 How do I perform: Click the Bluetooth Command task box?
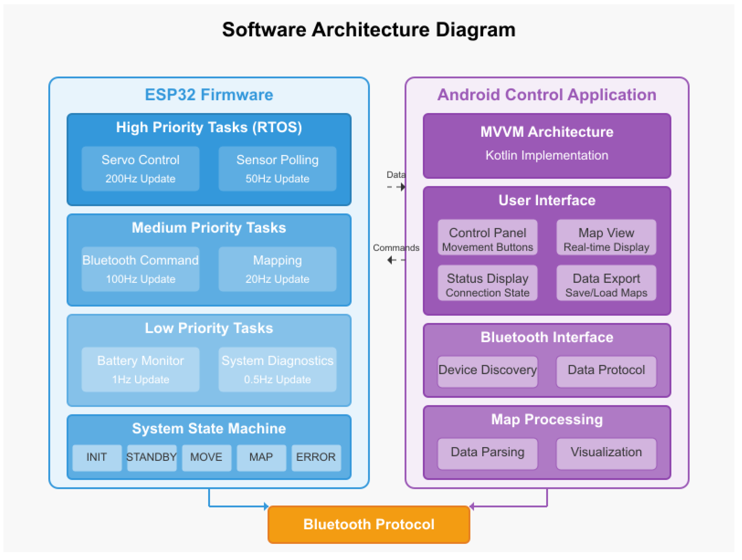(x=140, y=269)
